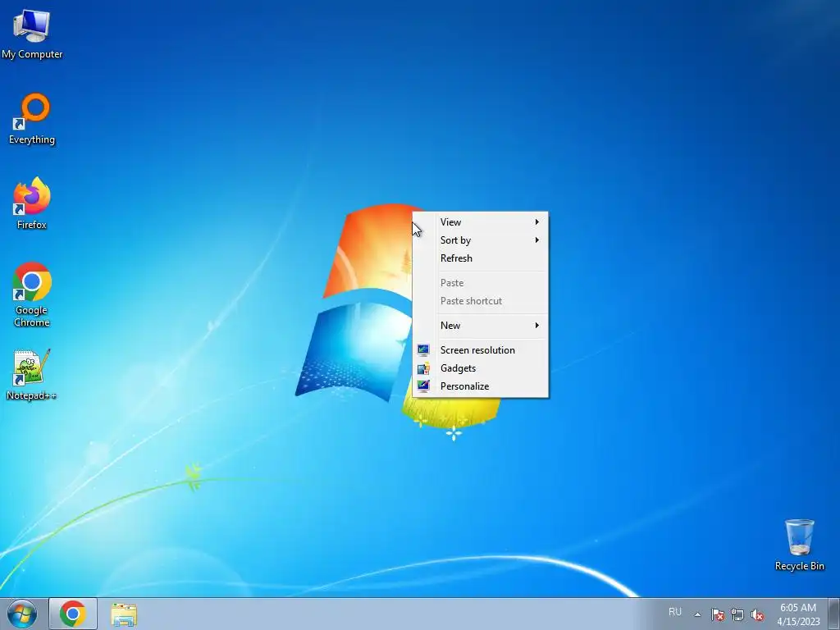
Task: Choose Refresh in the context menu
Action: (x=481, y=258)
